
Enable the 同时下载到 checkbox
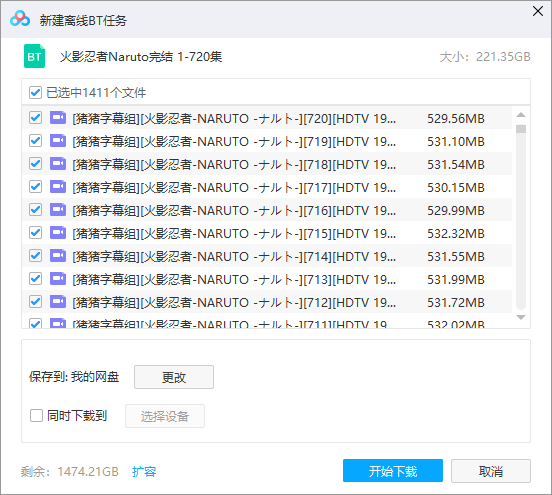coord(36,415)
